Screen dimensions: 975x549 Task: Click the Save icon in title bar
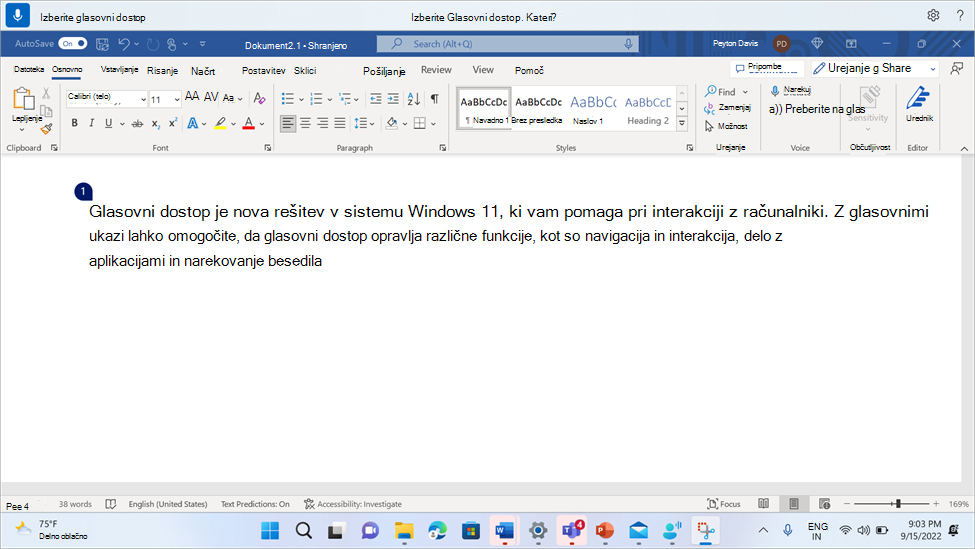point(103,44)
